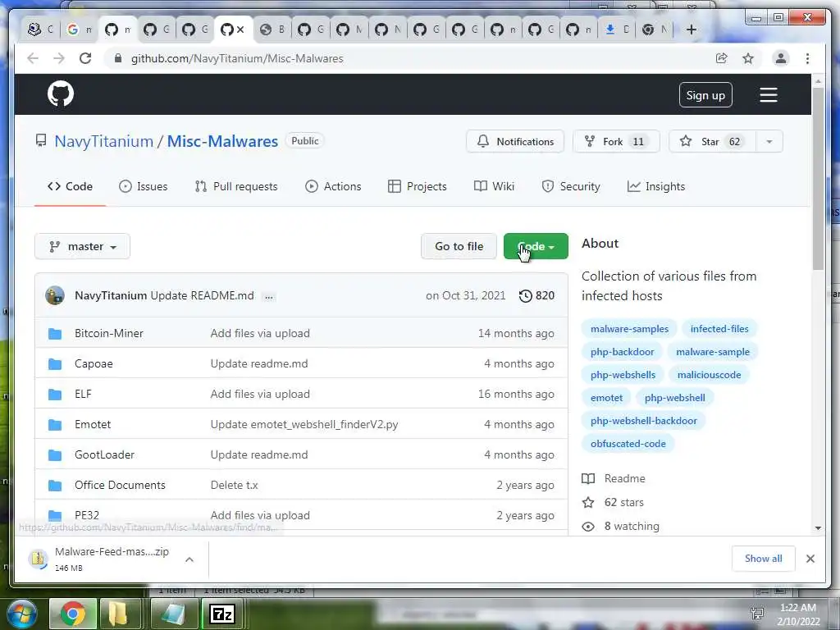The image size is (840, 630).
Task: Open Misc-Malwares repository link
Action: pyautogui.click(x=222, y=141)
